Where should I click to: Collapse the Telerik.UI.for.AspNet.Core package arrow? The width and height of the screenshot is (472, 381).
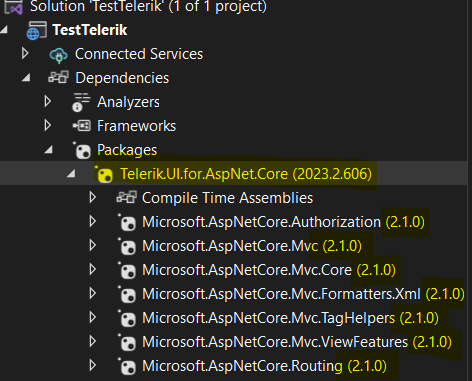click(71, 174)
